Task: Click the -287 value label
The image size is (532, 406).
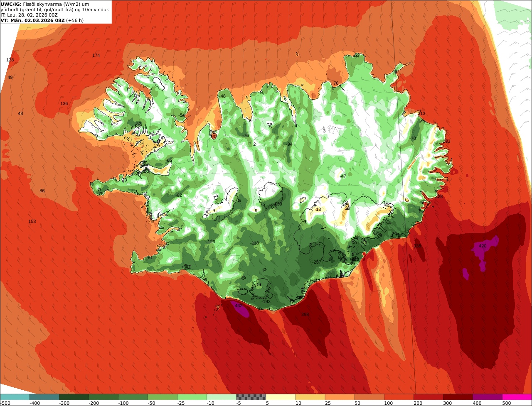Action: click(x=317, y=262)
